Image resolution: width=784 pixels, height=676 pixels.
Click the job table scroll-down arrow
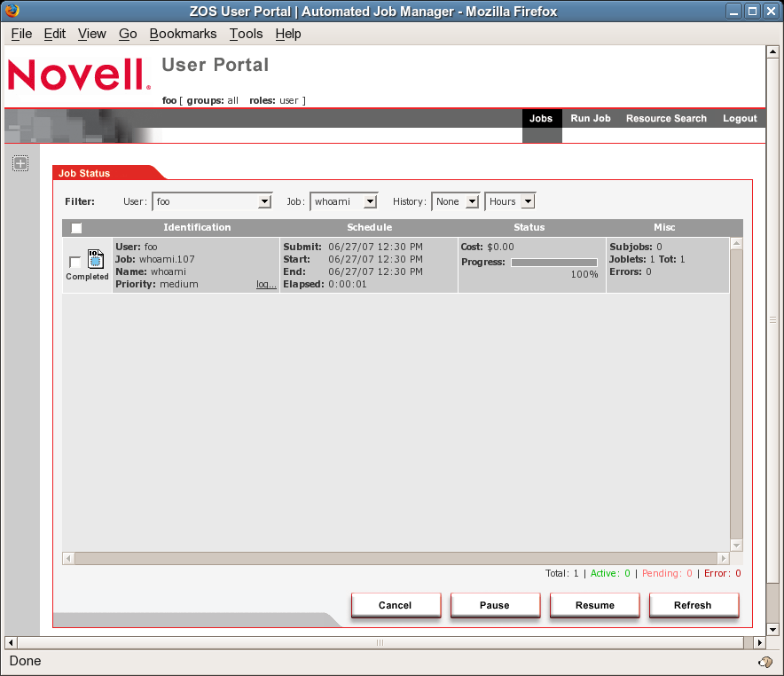click(736, 545)
